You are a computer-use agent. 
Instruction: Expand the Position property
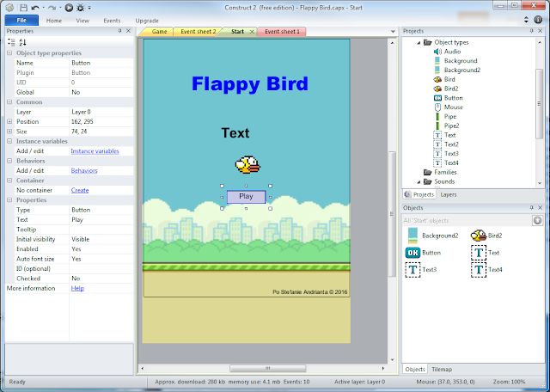coord(9,122)
